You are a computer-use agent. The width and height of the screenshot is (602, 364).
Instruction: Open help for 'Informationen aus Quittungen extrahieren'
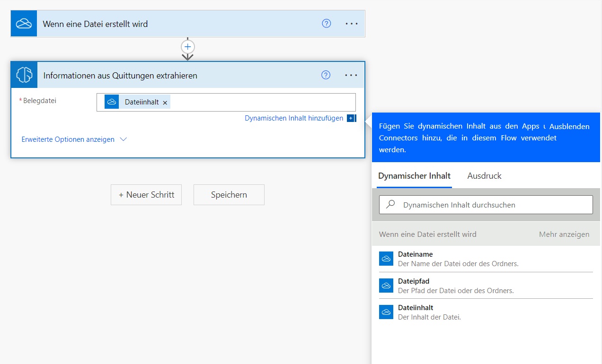(x=326, y=75)
